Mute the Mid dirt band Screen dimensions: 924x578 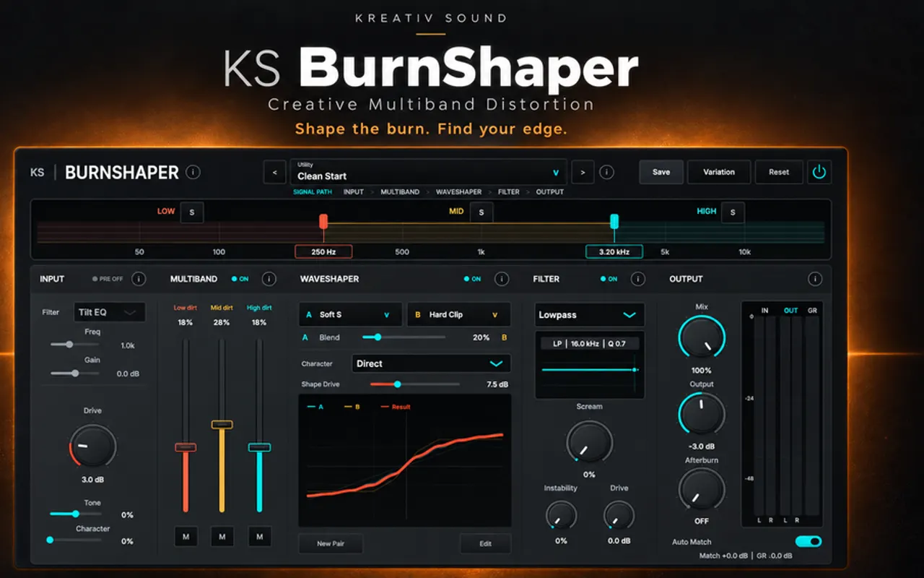pos(222,536)
